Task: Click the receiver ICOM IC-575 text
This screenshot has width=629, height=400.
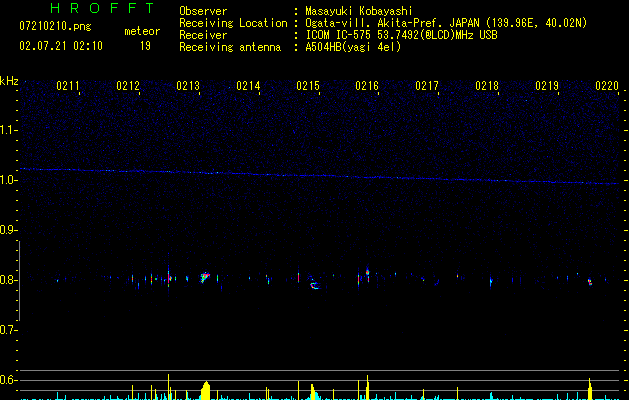Action: coord(402,35)
